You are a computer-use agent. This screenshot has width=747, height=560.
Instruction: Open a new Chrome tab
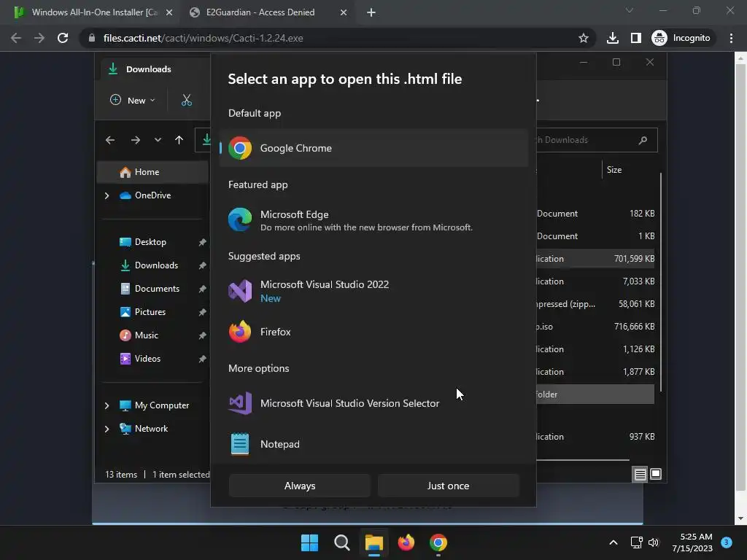371,12
